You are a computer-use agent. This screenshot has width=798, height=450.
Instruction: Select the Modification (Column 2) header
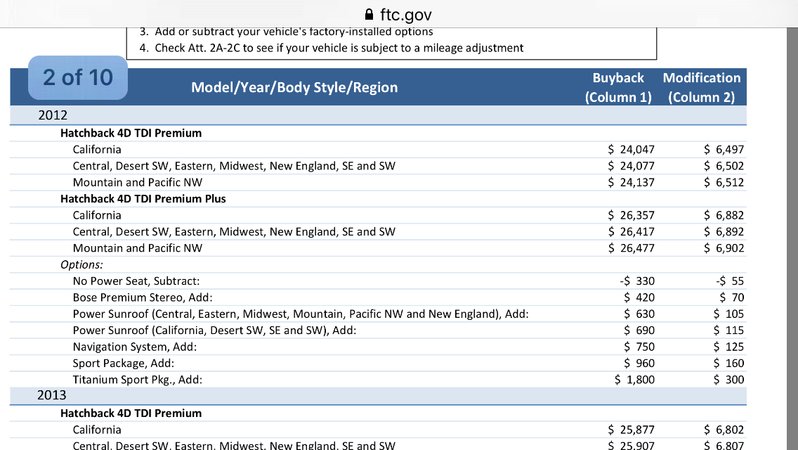click(x=701, y=87)
